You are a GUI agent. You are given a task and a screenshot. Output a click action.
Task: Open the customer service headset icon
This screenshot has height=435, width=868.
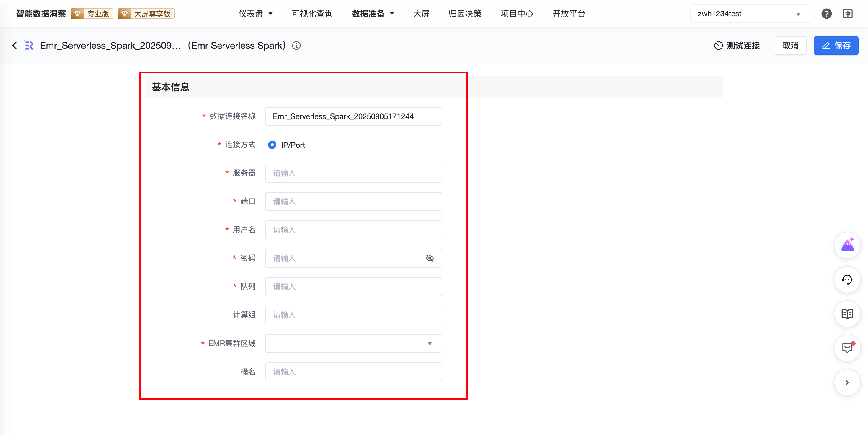point(847,280)
